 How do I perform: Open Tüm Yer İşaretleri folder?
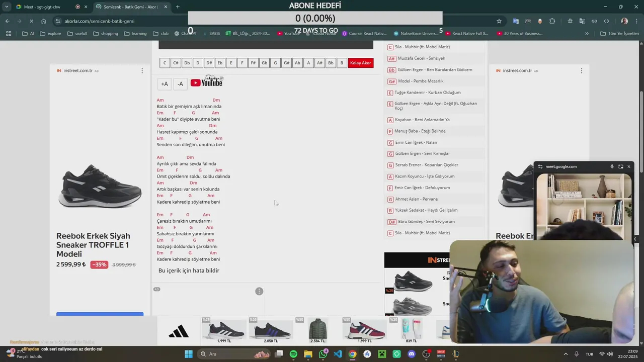[x=620, y=34]
